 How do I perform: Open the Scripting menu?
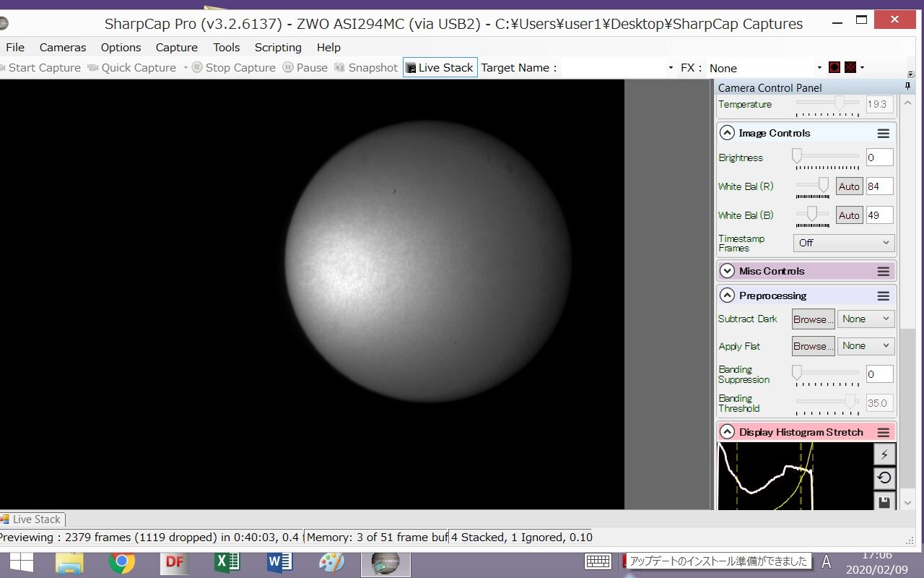(x=278, y=47)
